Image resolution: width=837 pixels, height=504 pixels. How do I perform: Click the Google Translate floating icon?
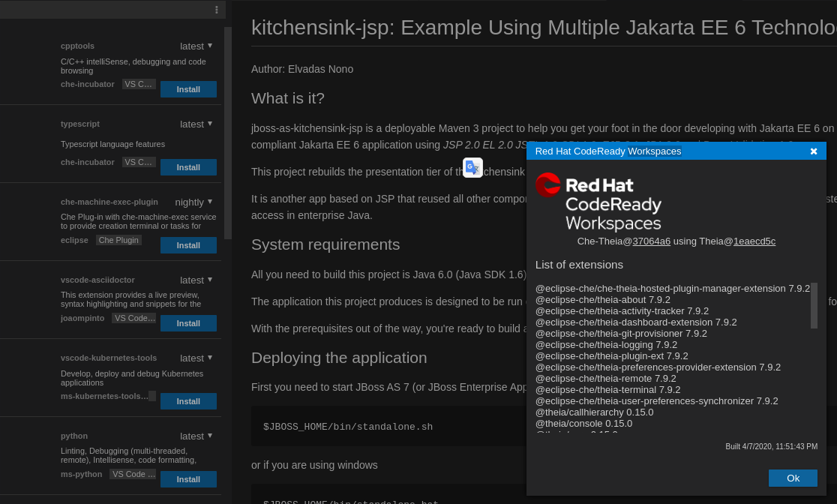pyautogui.click(x=473, y=168)
